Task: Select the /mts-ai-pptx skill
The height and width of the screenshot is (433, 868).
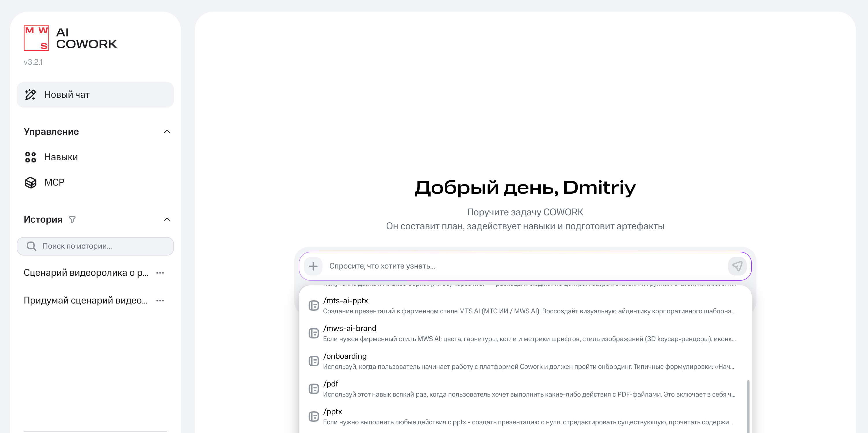Action: coord(525,306)
